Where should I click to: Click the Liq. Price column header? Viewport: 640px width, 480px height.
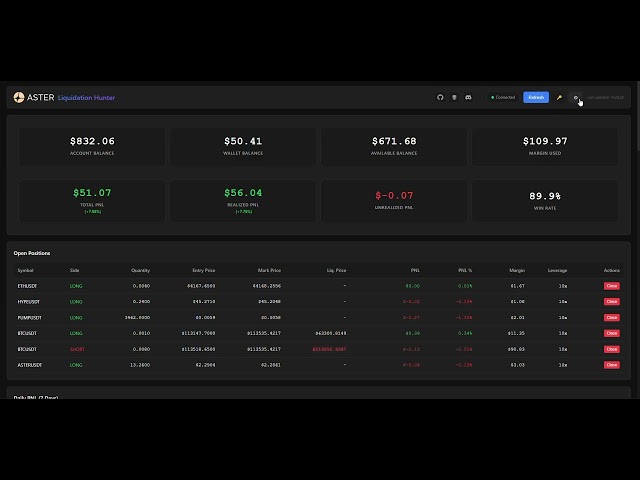click(x=336, y=270)
